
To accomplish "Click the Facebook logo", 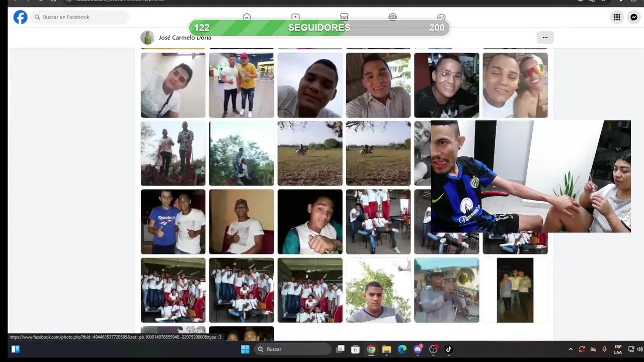I will [x=20, y=17].
